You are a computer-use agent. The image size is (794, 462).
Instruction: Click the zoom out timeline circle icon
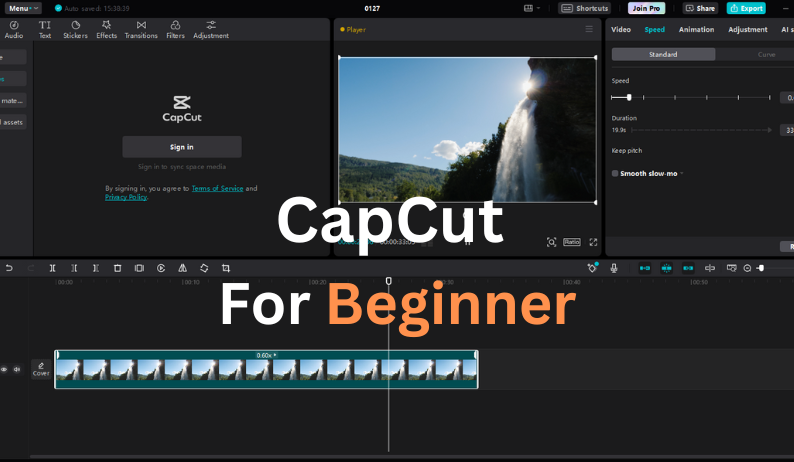click(747, 268)
